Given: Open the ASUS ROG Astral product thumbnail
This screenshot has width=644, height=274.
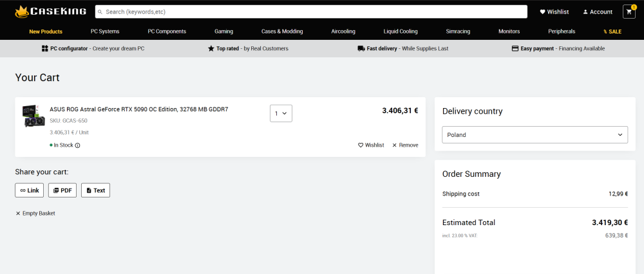Looking at the screenshot, I should (x=33, y=116).
